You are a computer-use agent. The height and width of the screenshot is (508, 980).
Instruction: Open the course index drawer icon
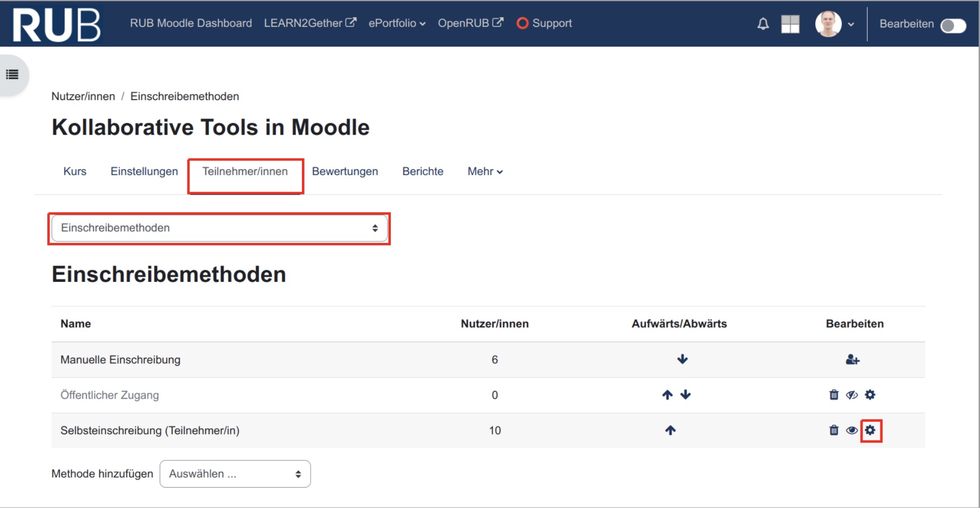12,75
